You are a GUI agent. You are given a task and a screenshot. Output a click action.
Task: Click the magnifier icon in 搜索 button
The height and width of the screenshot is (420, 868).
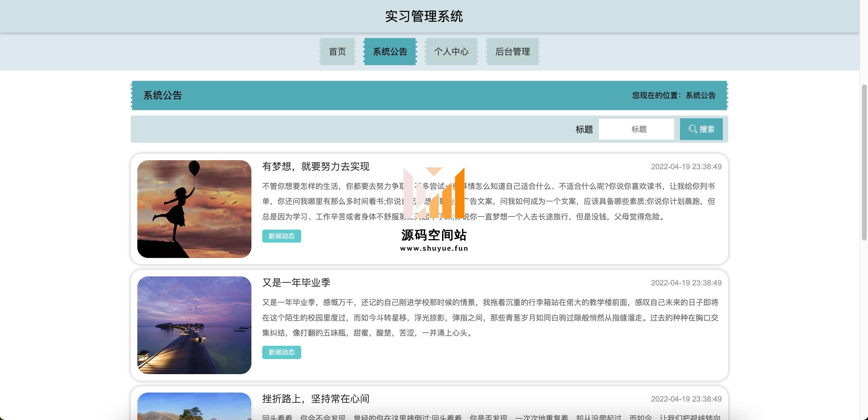693,129
